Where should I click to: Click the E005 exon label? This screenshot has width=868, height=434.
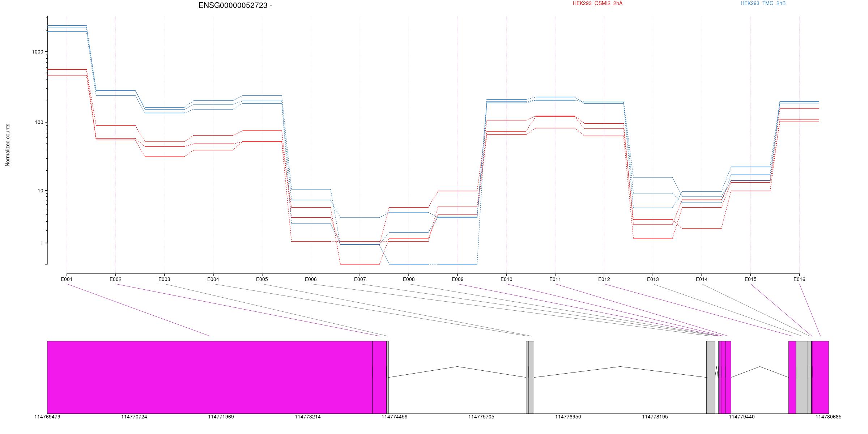coord(262,279)
